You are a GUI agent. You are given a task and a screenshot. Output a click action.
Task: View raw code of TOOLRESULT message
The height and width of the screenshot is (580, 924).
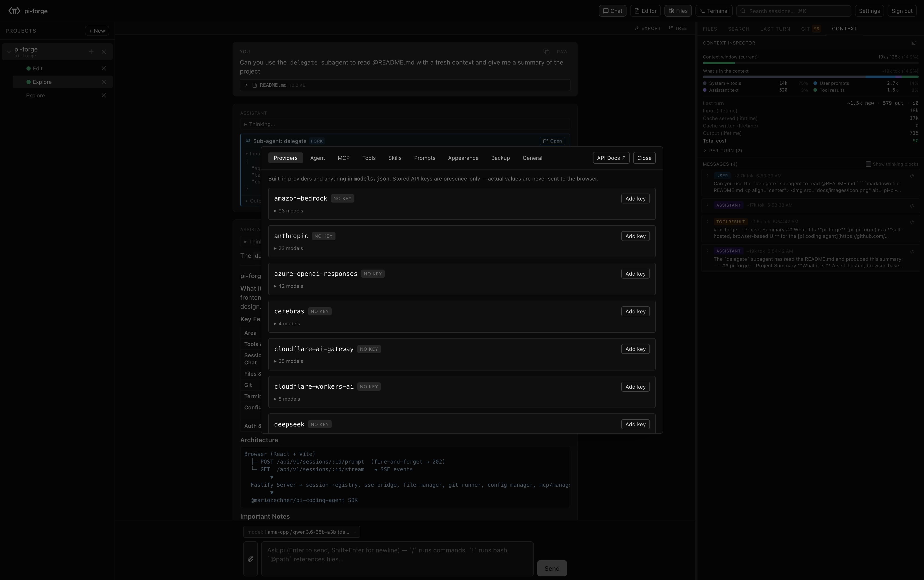pos(912,223)
